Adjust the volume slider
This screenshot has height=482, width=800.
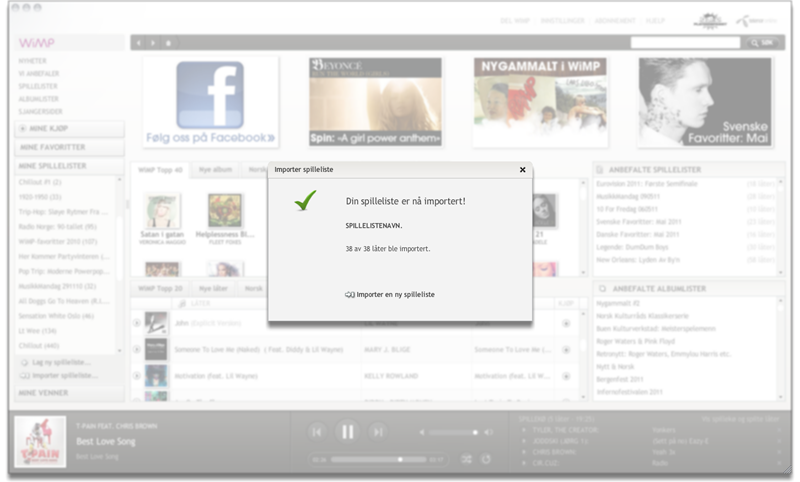452,432
